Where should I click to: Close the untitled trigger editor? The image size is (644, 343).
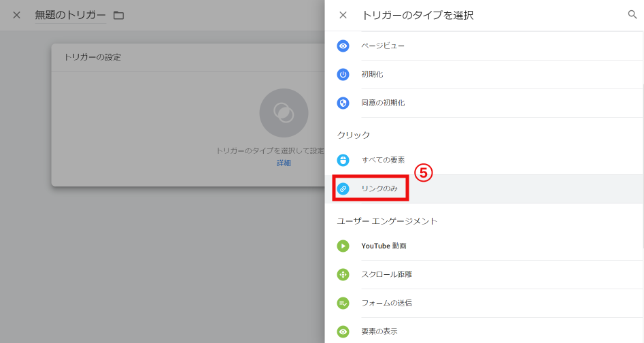[x=16, y=15]
